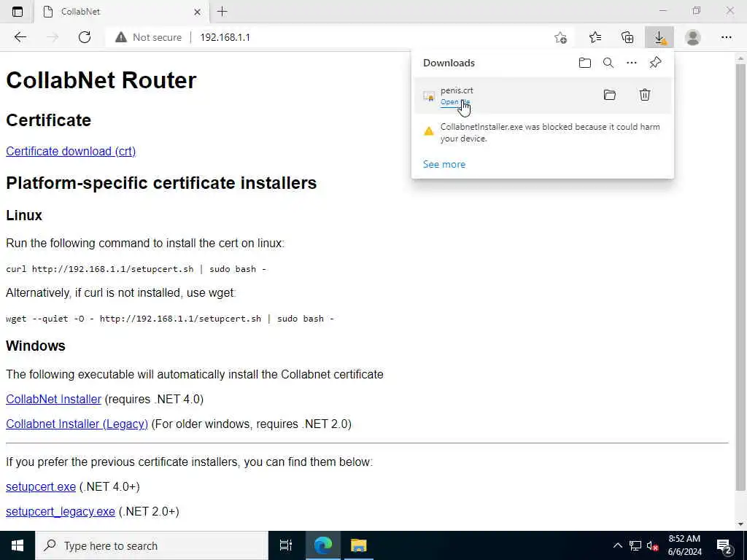The width and height of the screenshot is (747, 560).
Task: Reload the page with the Refresh icon
Action: pyautogui.click(x=85, y=37)
